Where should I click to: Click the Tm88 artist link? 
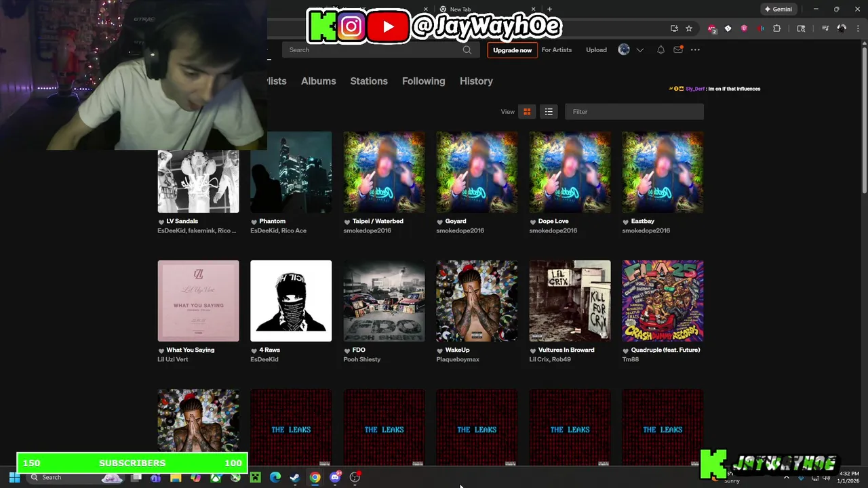[630, 359]
